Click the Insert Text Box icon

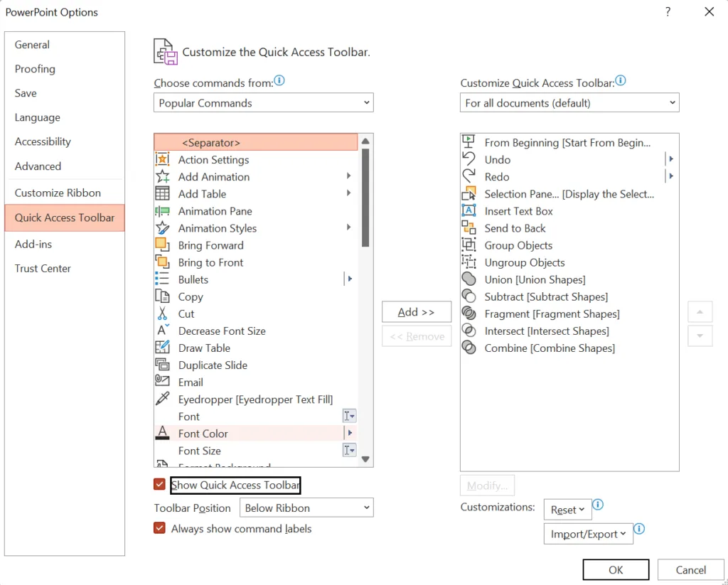(469, 210)
